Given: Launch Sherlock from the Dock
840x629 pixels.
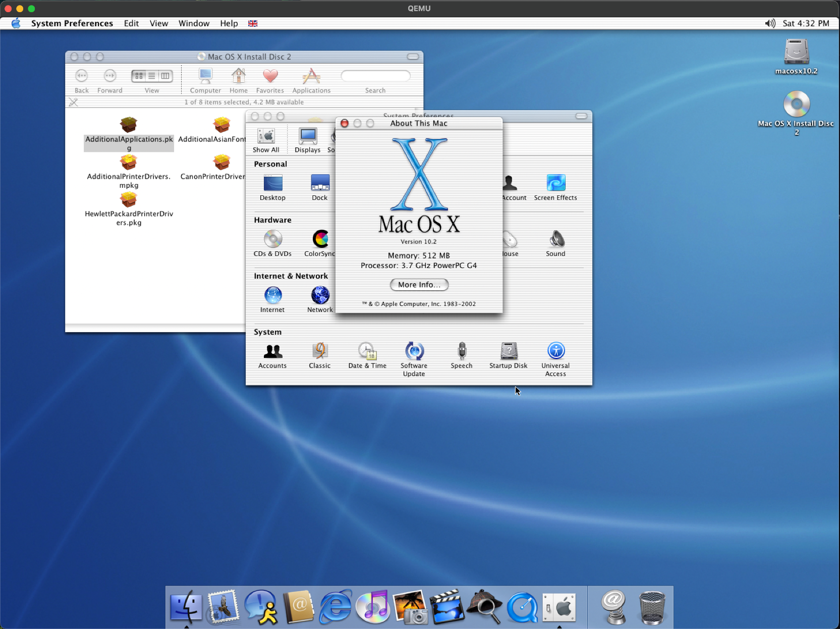Looking at the screenshot, I should click(x=485, y=607).
